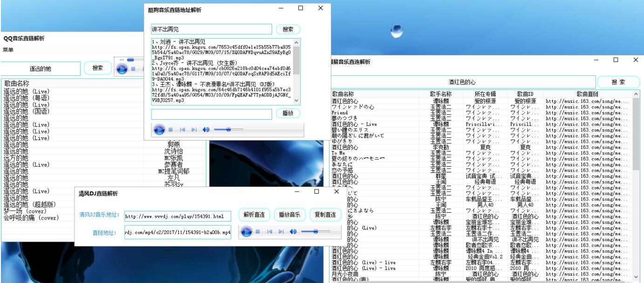The image size is (644, 283).
Task: Stop playback in the 酷狗 window player
Action: click(x=171, y=130)
